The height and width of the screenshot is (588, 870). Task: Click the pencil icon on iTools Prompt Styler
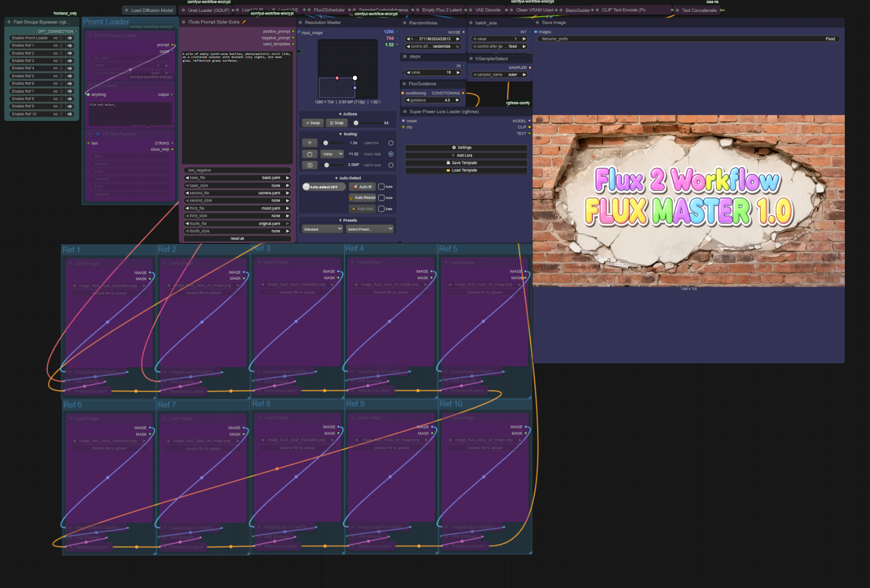click(244, 22)
